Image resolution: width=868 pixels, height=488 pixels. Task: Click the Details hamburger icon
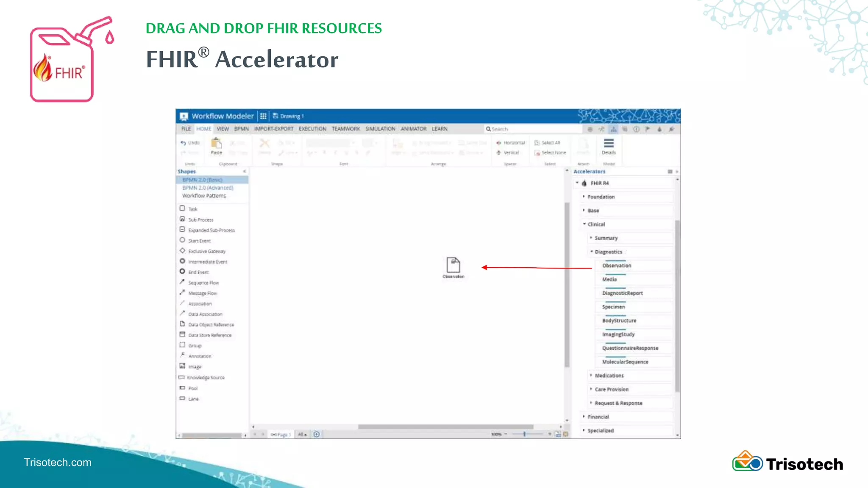pos(609,143)
